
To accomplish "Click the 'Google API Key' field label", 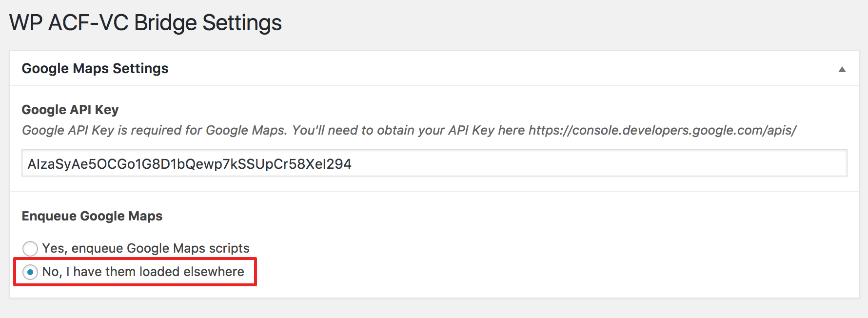I will (x=70, y=110).
